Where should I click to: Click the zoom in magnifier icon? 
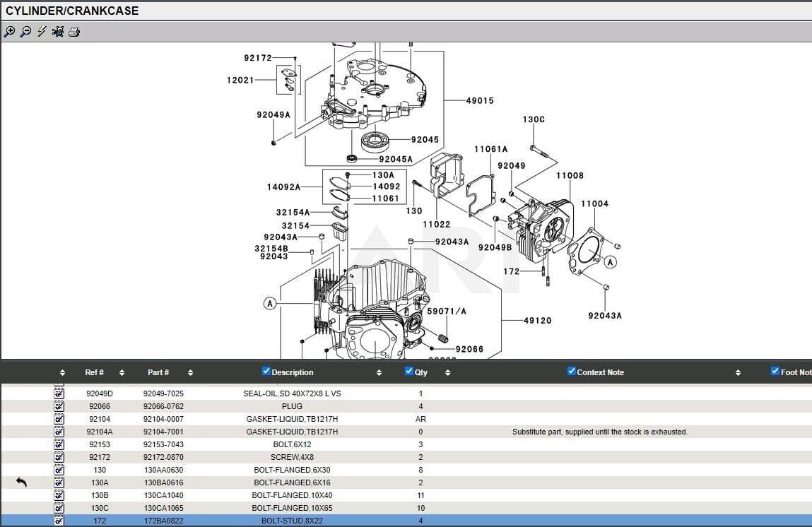9,31
